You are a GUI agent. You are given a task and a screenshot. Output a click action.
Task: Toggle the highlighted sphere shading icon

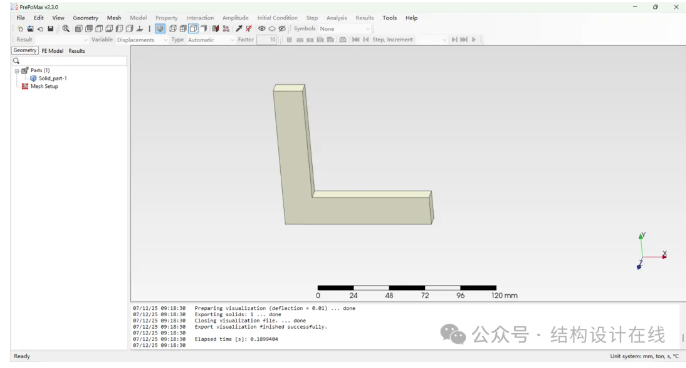coord(160,29)
